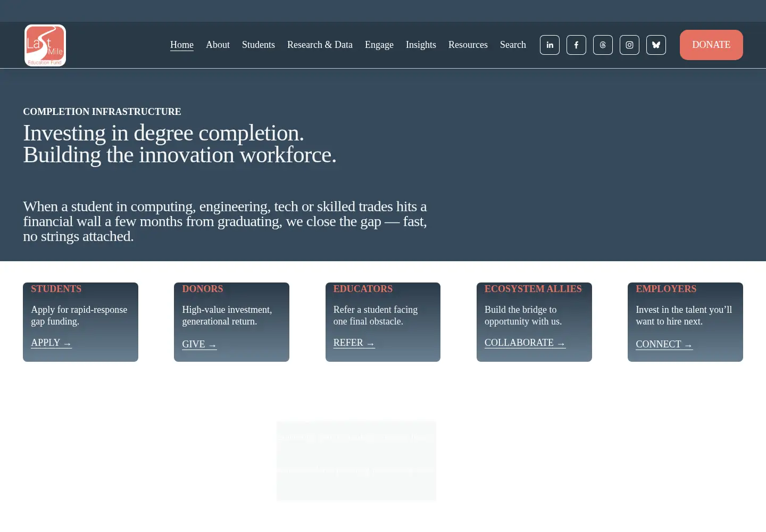Click the hero paragraph beginning 'When a student in computing'

pos(225,221)
